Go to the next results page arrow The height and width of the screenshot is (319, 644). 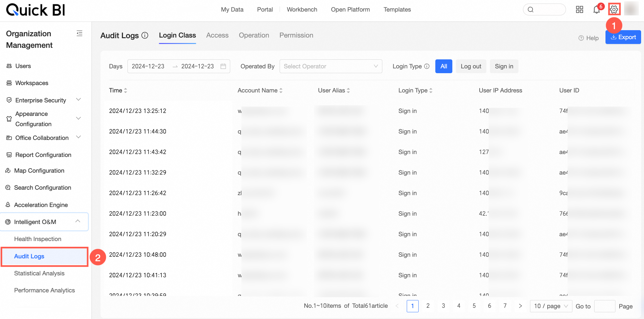[520, 306]
